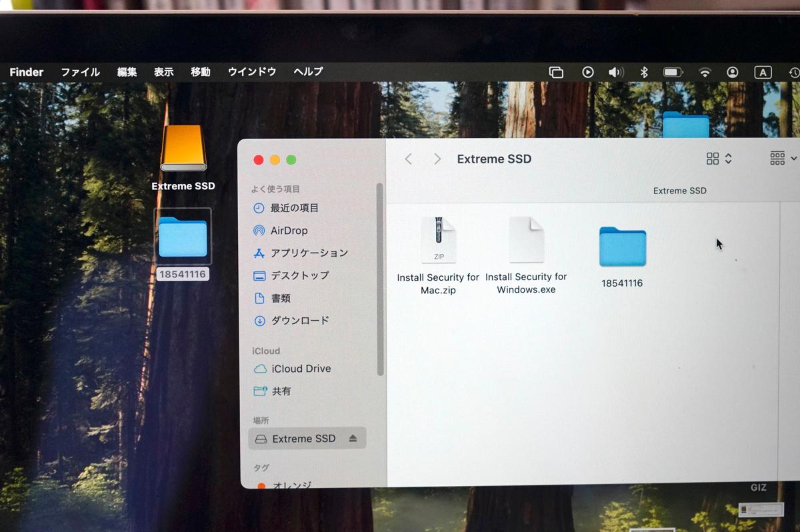Go forward using the right chevron
The image size is (800, 532).
pyautogui.click(x=437, y=159)
